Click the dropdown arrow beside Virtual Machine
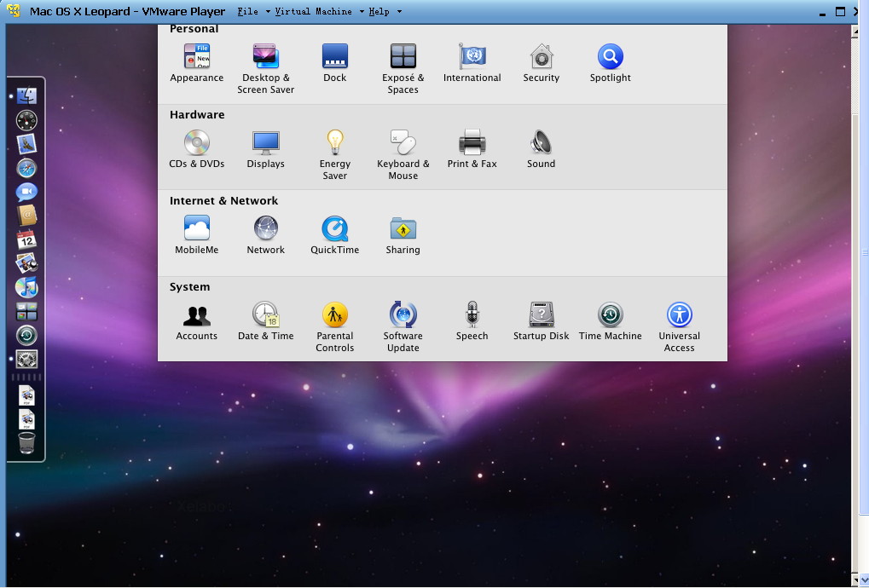The height and width of the screenshot is (588, 869). click(362, 12)
